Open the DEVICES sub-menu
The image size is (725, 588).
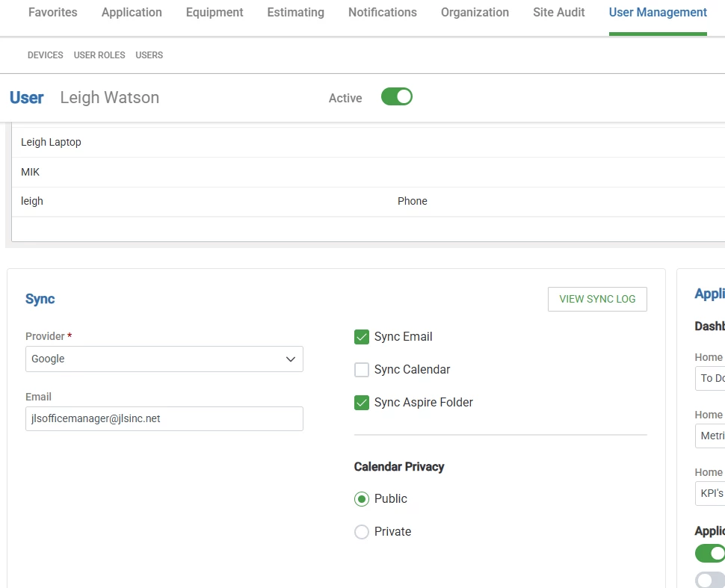[46, 55]
